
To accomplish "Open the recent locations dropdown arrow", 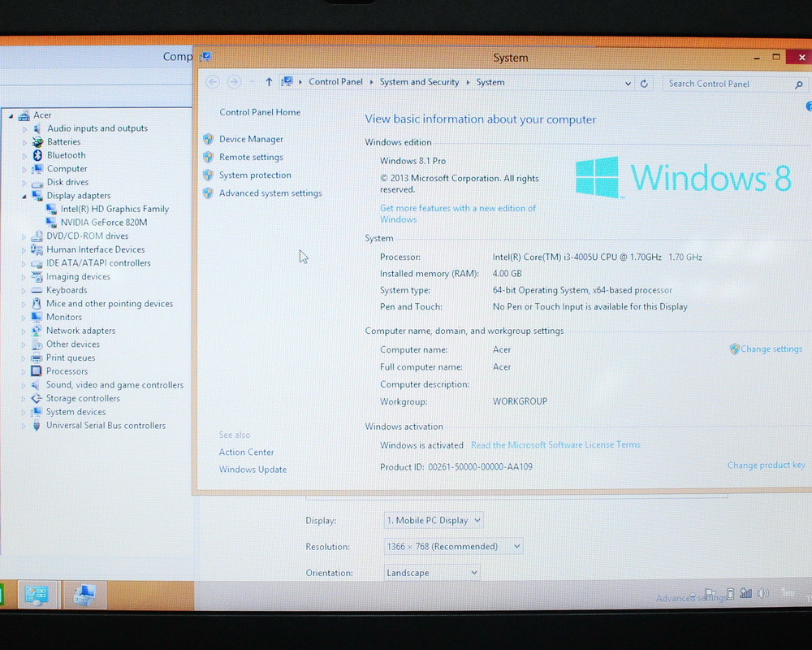I will pyautogui.click(x=253, y=82).
